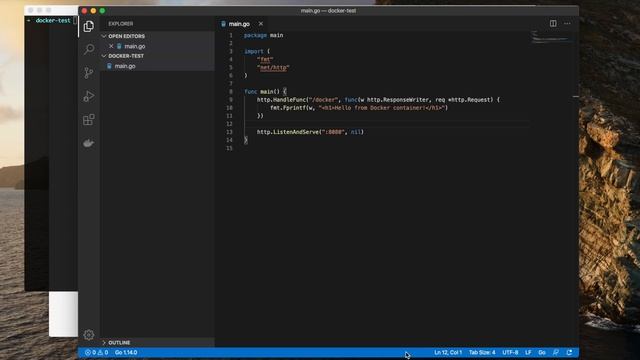Image resolution: width=640 pixels, height=360 pixels.
Task: Close the main.go editor tab
Action: pos(261,24)
